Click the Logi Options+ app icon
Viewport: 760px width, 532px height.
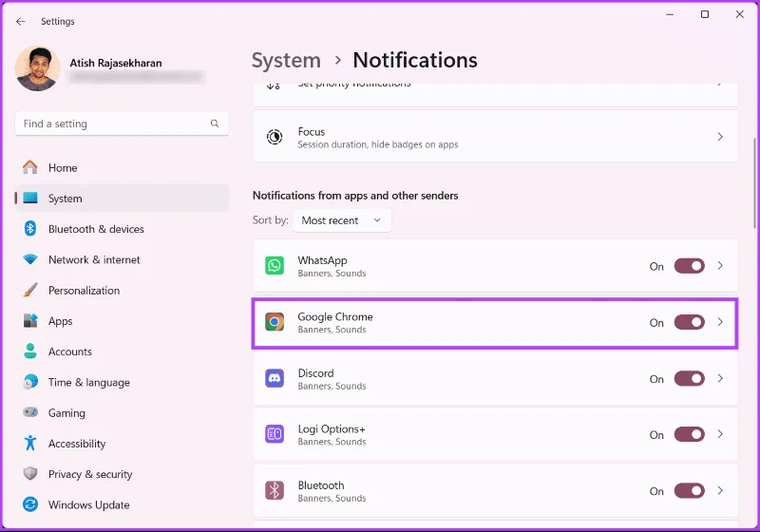(275, 434)
